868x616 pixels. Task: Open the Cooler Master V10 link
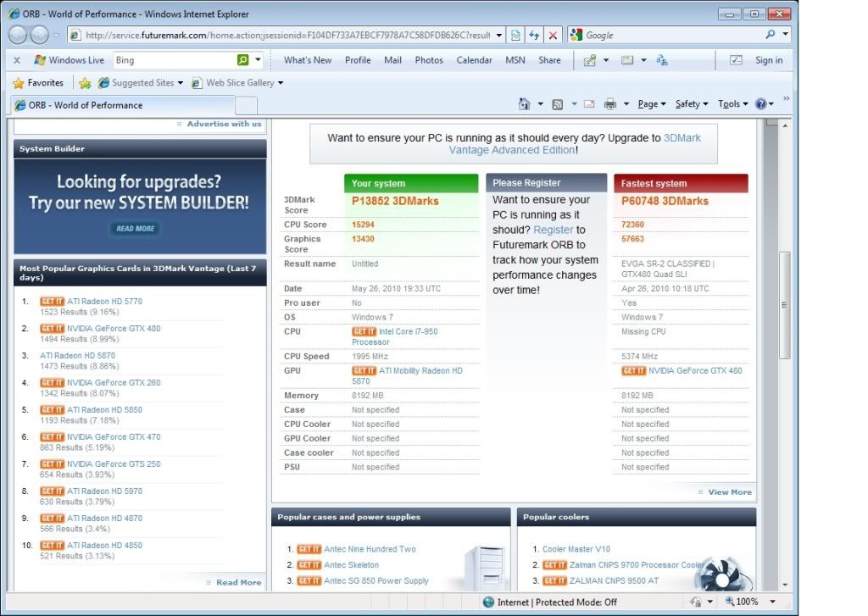coord(576,549)
